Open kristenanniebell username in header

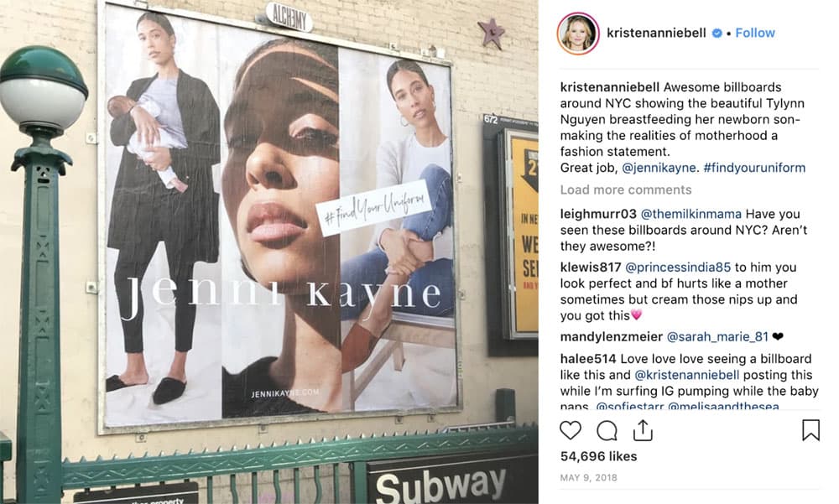tap(657, 34)
